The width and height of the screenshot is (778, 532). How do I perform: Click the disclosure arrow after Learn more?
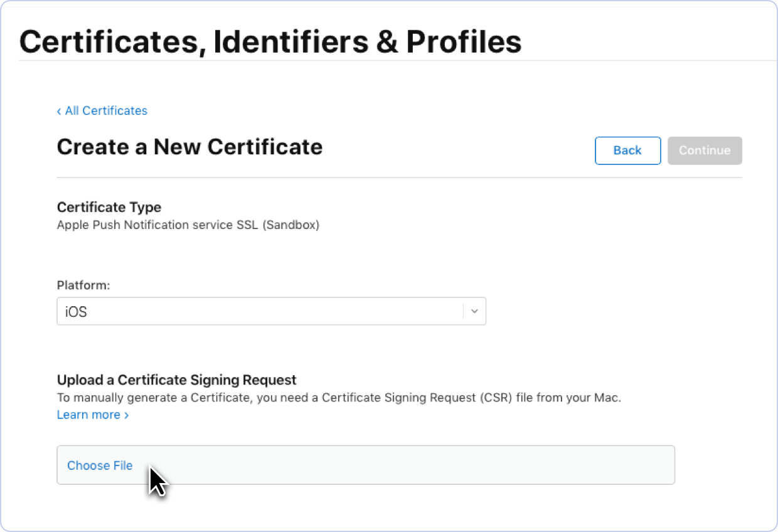tap(126, 415)
